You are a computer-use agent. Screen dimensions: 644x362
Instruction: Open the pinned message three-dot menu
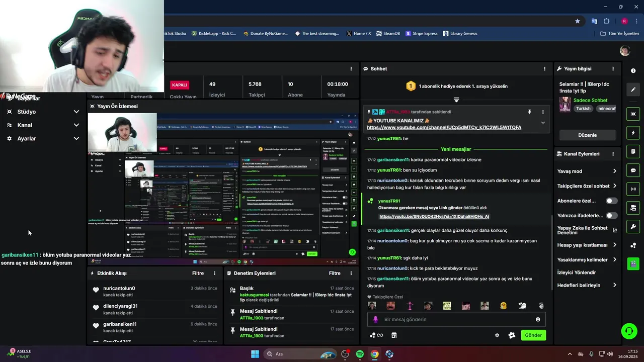pyautogui.click(x=543, y=112)
